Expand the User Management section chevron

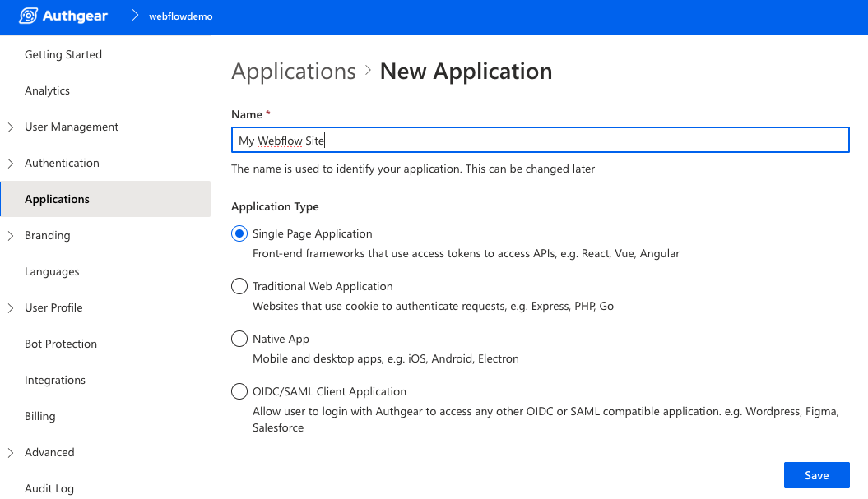pyautogui.click(x=11, y=127)
